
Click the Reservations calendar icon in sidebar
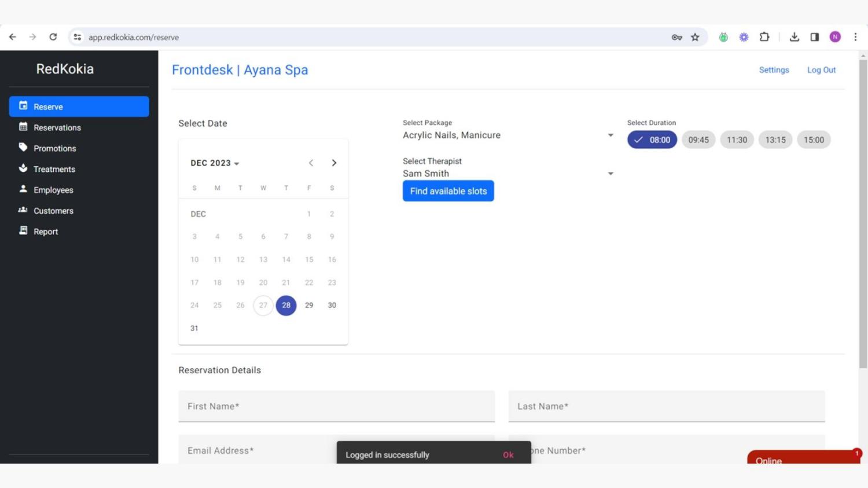click(x=23, y=127)
